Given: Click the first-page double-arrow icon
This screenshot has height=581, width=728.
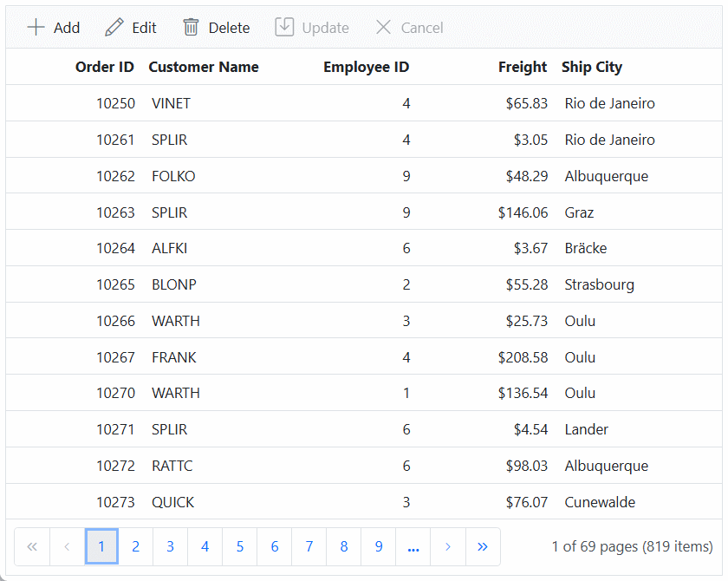Looking at the screenshot, I should [x=32, y=546].
